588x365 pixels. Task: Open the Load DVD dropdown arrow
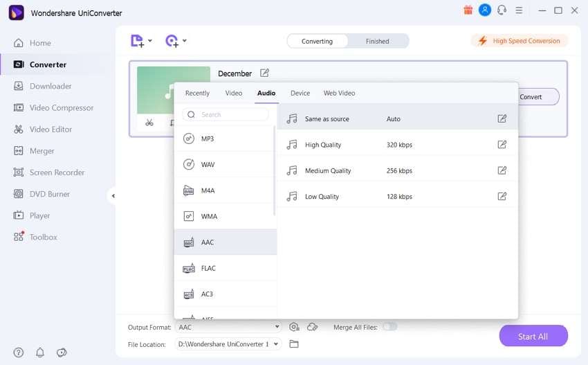point(185,41)
